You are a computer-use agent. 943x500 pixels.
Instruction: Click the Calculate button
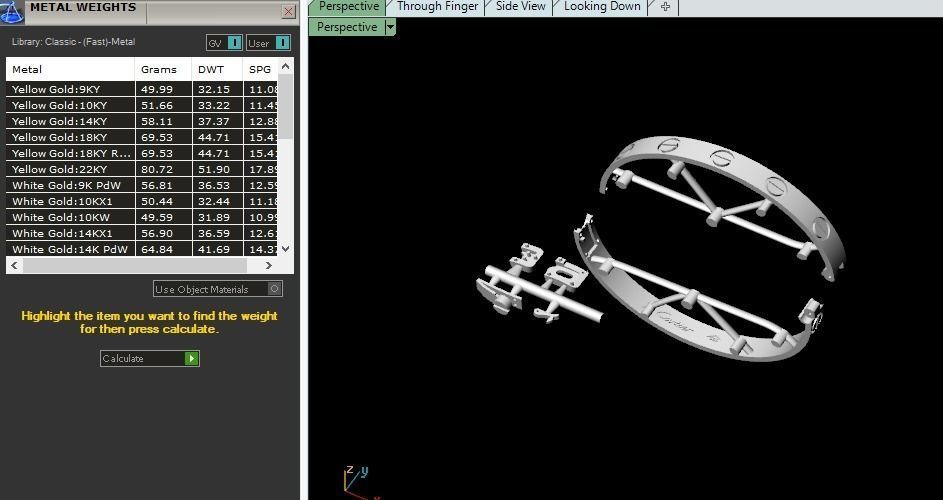[x=149, y=359]
